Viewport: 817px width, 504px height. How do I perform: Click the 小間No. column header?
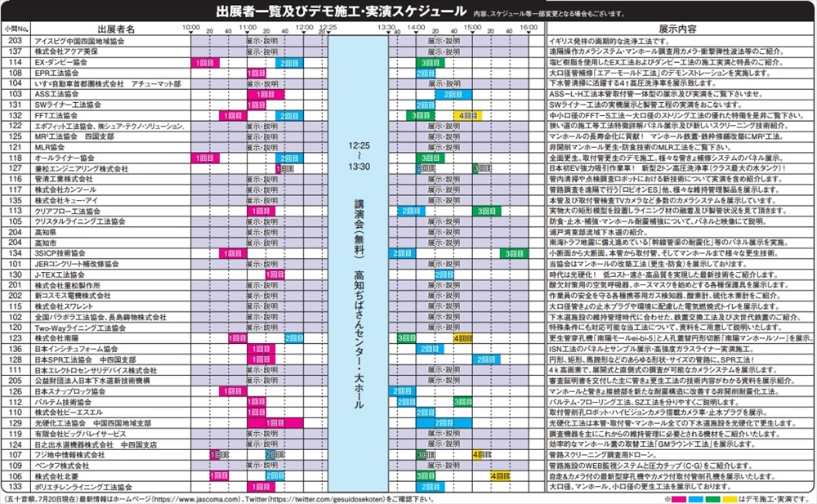click(x=16, y=29)
